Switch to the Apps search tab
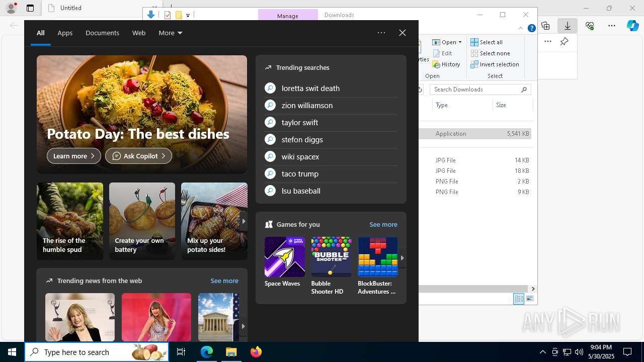The image size is (644, 362). click(x=65, y=33)
